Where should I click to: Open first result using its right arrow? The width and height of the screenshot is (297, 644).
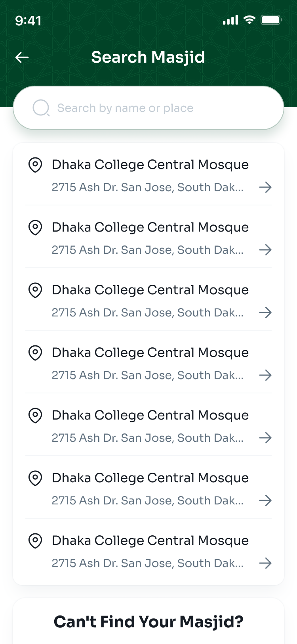click(x=265, y=187)
